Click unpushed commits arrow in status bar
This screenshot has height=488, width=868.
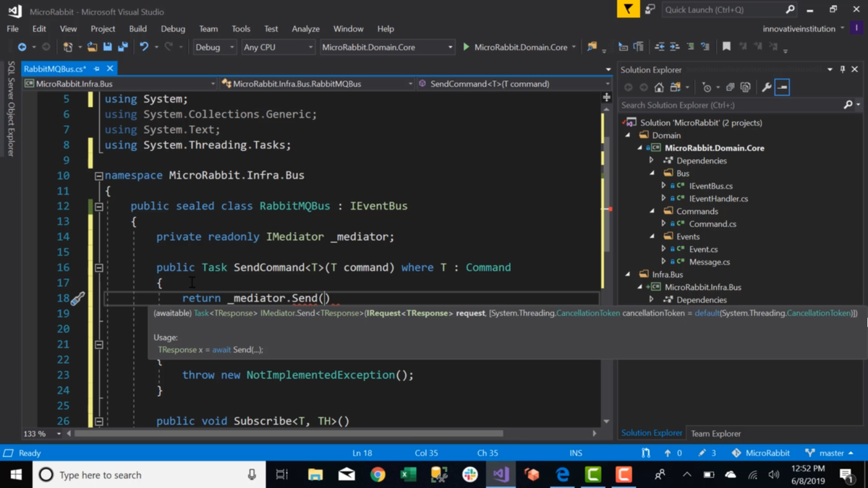[672, 453]
